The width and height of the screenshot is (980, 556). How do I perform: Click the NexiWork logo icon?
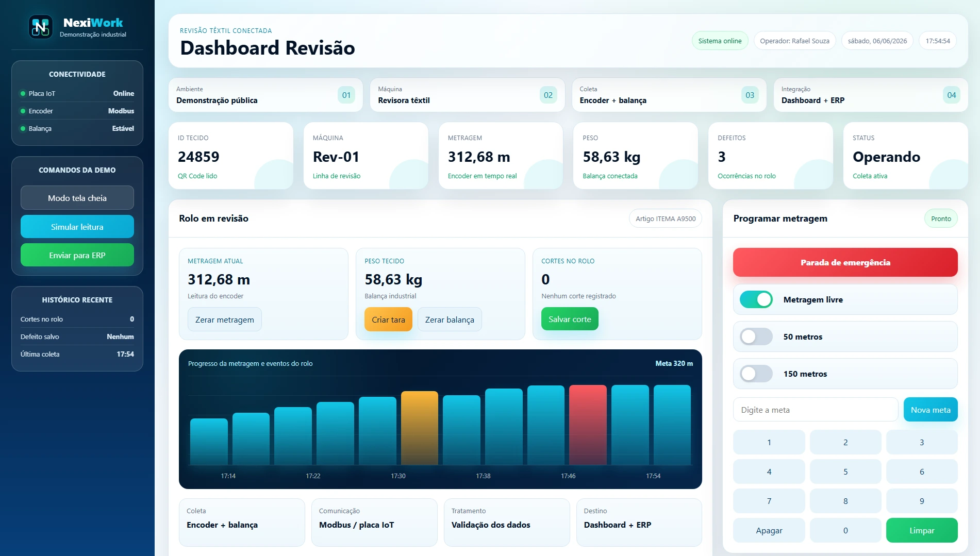coord(41,27)
